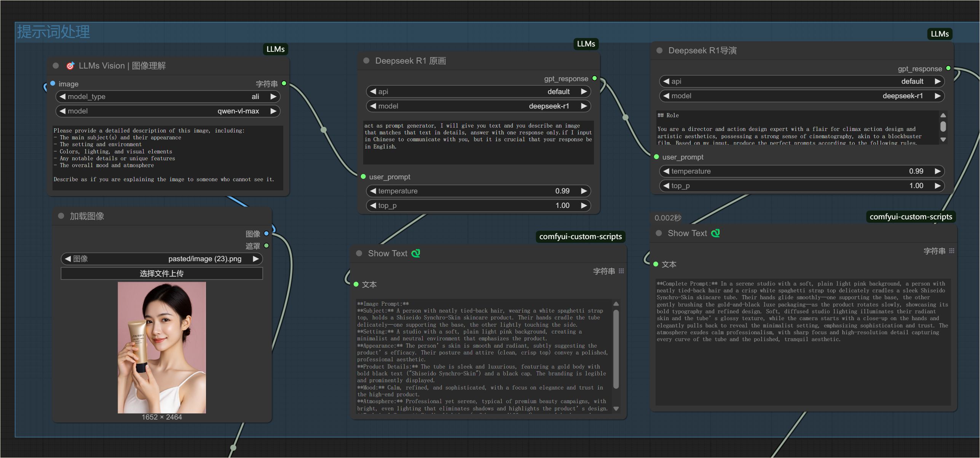Click the grid icon beside 字符串 on middle Show Text

click(x=621, y=271)
